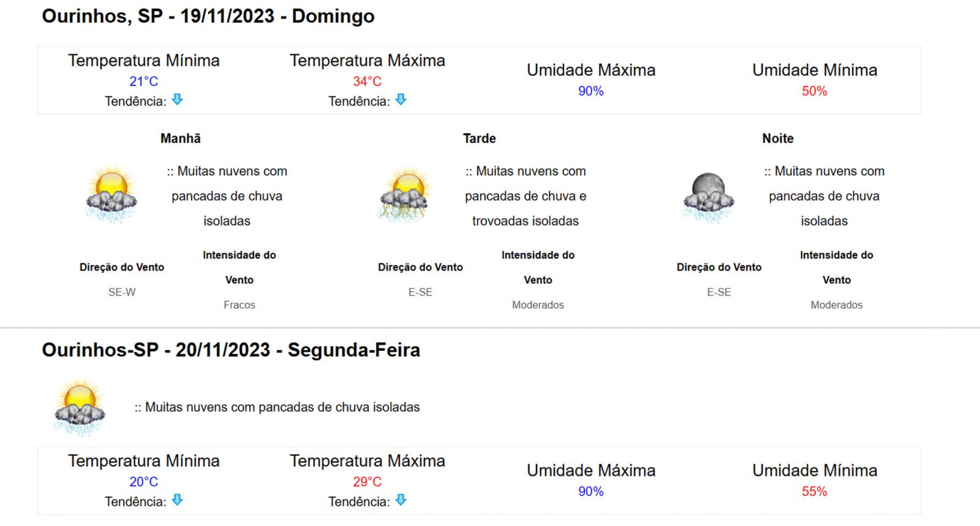Viewport: 980px width, 526px height.
Task: Select the Ourinhos-SP 20/11/2023 Segunda-Feira heading
Action: [231, 350]
